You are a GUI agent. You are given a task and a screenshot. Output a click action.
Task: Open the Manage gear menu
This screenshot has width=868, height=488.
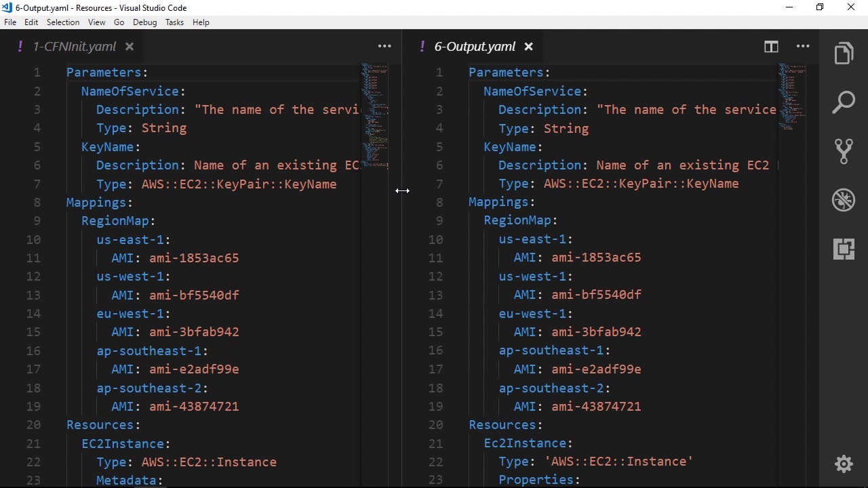click(x=844, y=464)
